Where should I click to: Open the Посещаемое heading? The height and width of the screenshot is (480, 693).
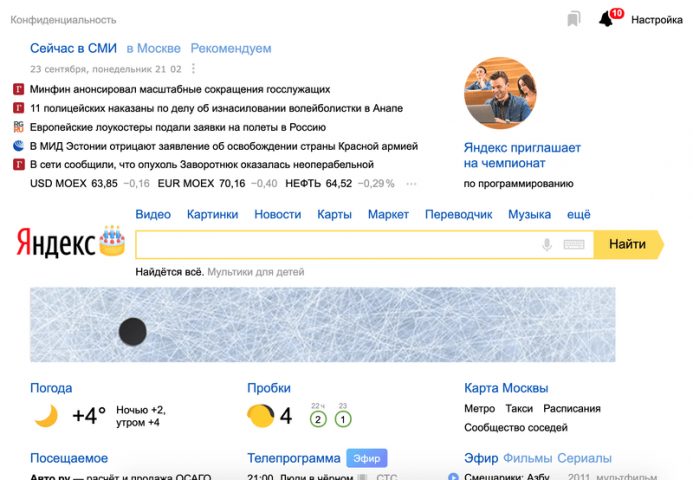point(69,458)
